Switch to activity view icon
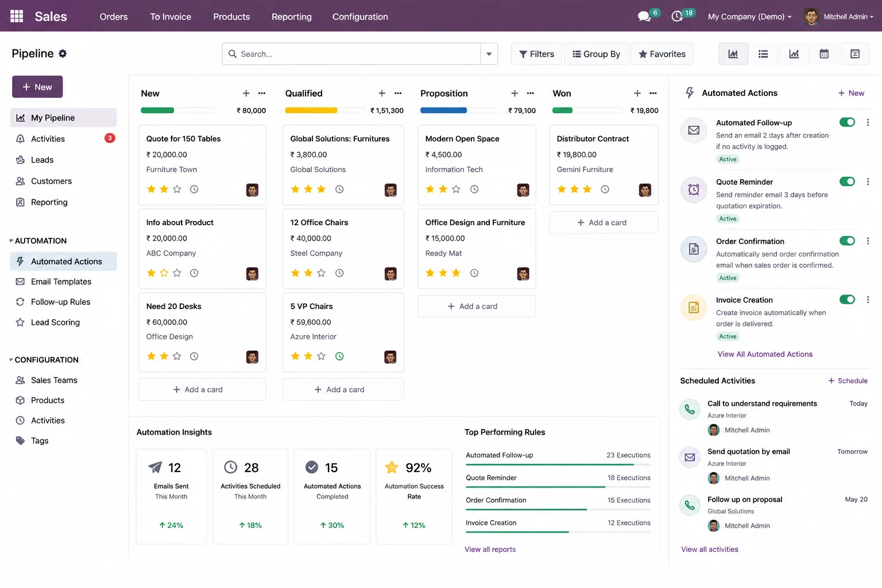This screenshot has height=588, width=882. tap(855, 54)
